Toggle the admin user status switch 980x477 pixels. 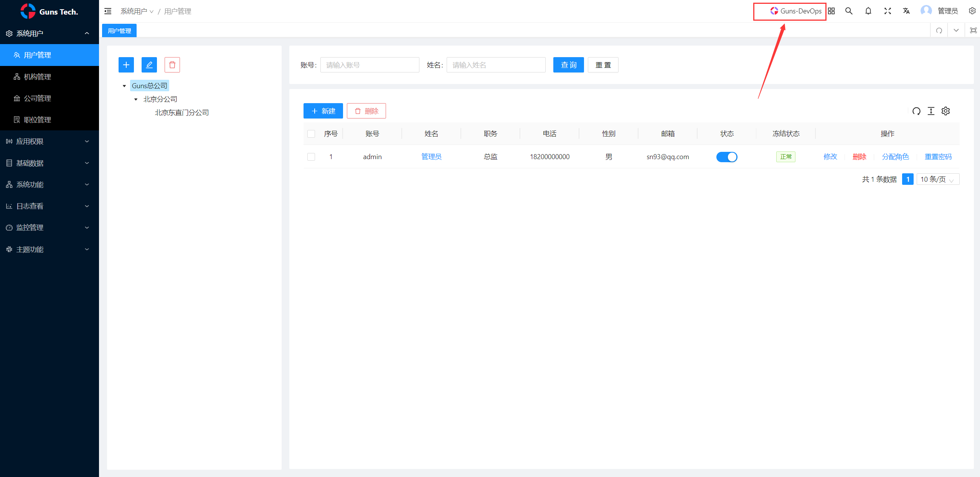click(727, 157)
